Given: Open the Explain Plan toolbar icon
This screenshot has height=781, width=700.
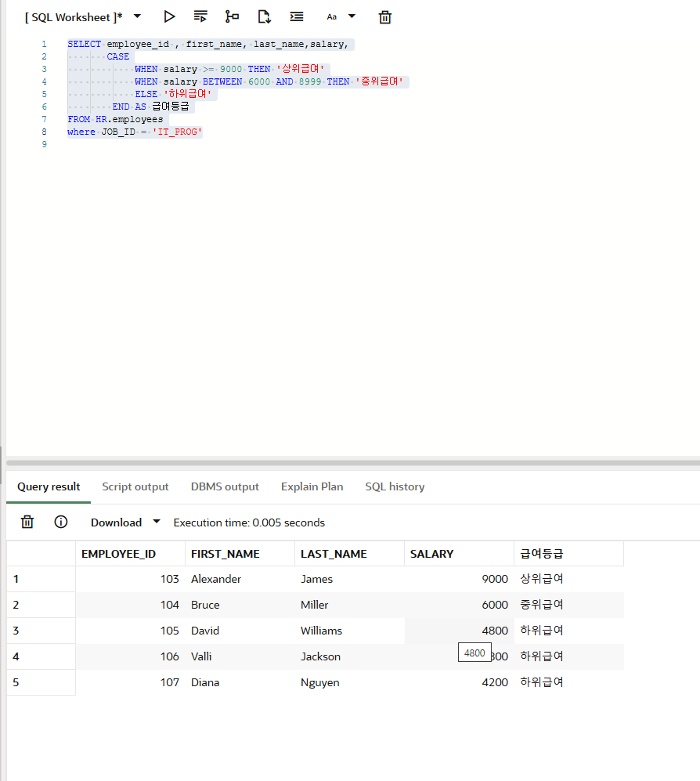Looking at the screenshot, I should click(232, 17).
